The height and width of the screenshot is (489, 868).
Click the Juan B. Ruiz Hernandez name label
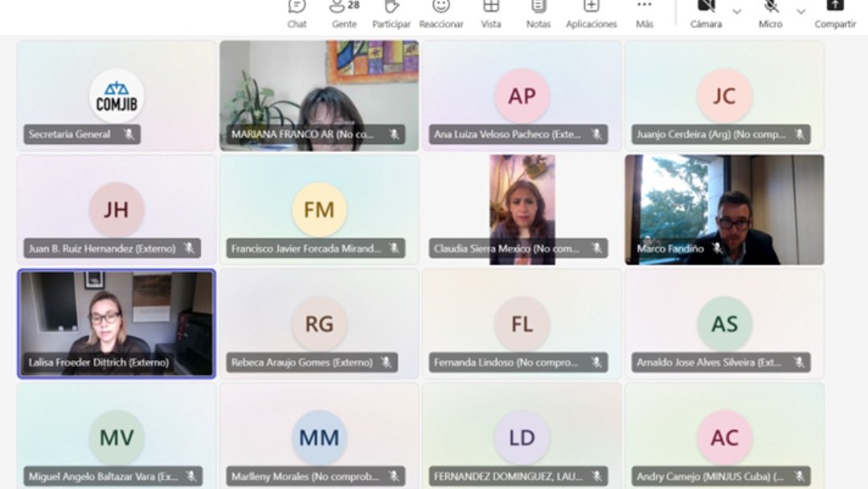coord(113,249)
